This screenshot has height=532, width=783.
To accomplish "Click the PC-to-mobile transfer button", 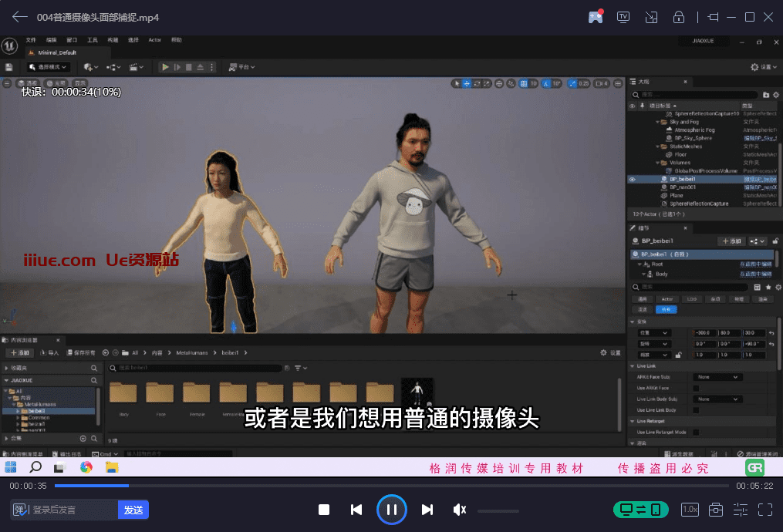I will 640,510.
